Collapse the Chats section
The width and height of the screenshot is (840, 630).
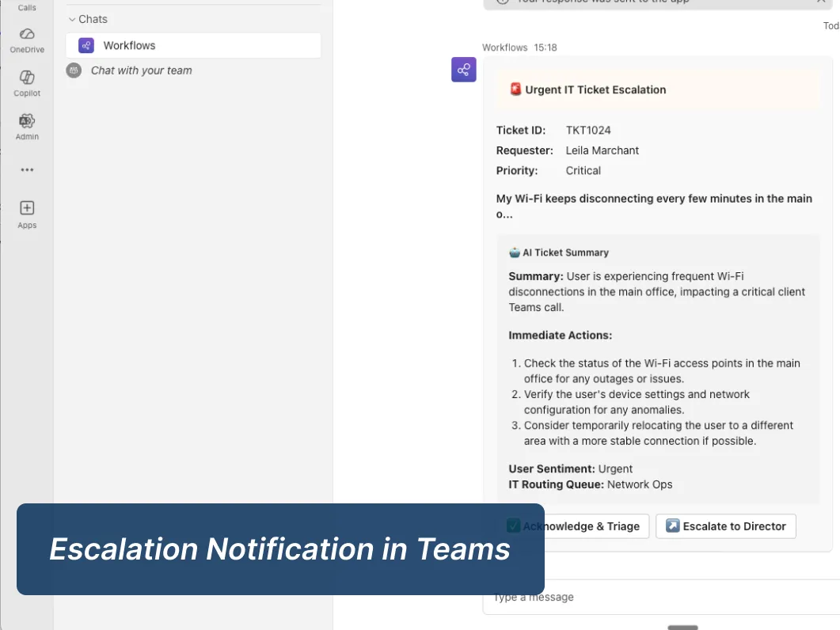(72, 19)
